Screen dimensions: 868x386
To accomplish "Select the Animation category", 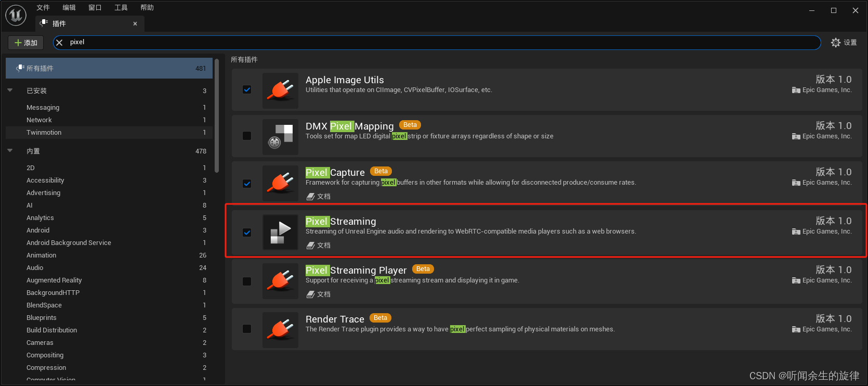I will [109, 255].
